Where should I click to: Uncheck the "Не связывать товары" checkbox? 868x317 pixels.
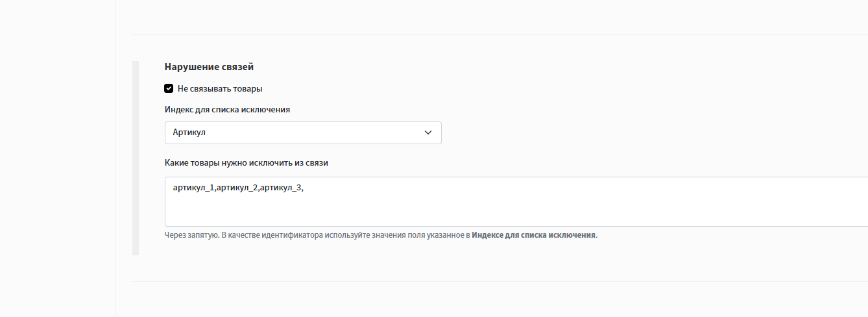point(169,88)
